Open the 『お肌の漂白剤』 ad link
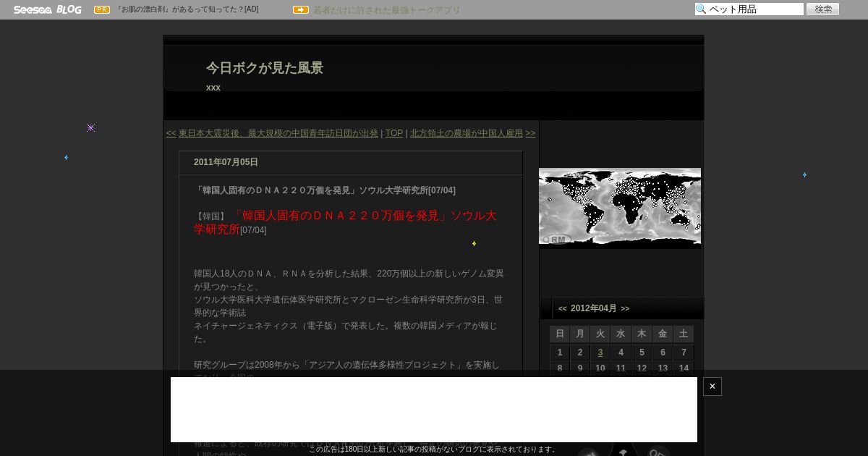 point(187,9)
